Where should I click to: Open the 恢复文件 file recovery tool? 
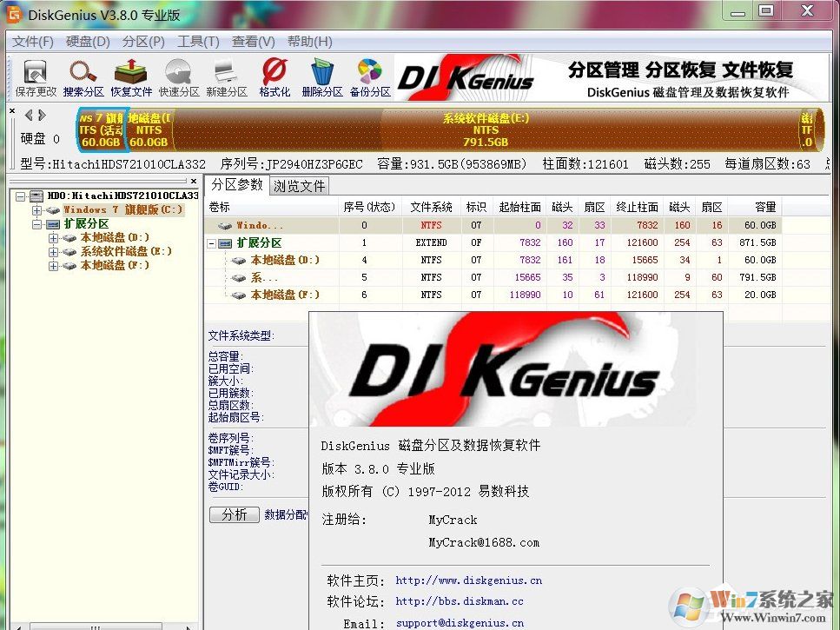pos(130,76)
